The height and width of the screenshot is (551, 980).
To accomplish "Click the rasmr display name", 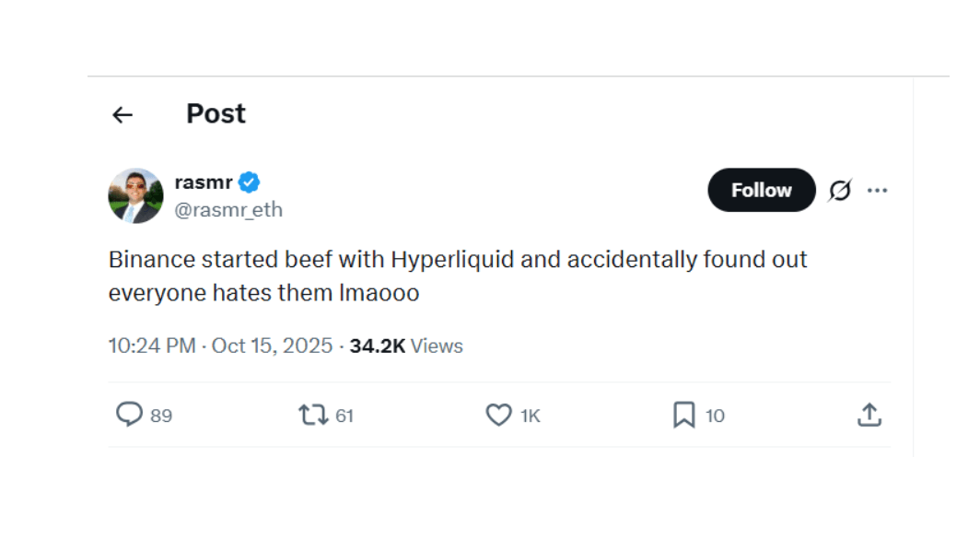I will 204,182.
